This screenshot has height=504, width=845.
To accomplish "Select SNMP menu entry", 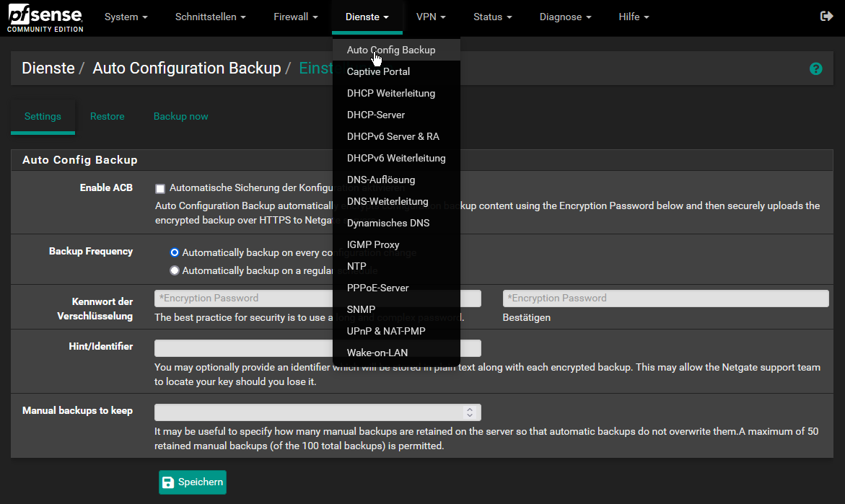I will point(396,309).
